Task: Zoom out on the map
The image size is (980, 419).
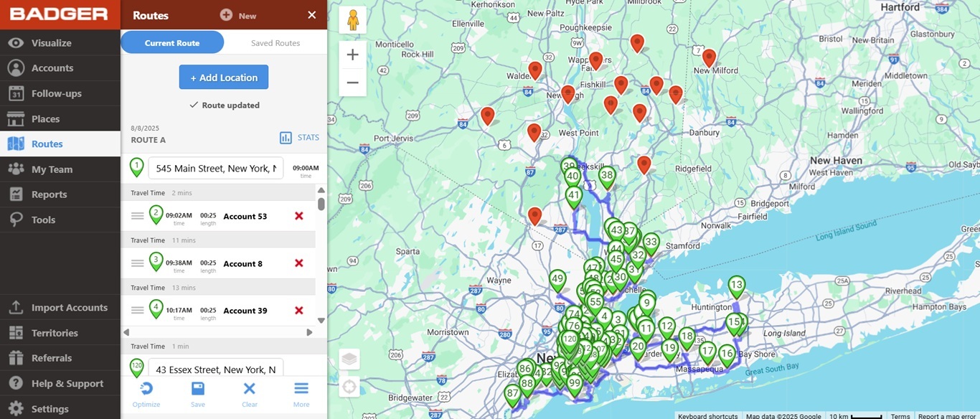Action: point(352,83)
